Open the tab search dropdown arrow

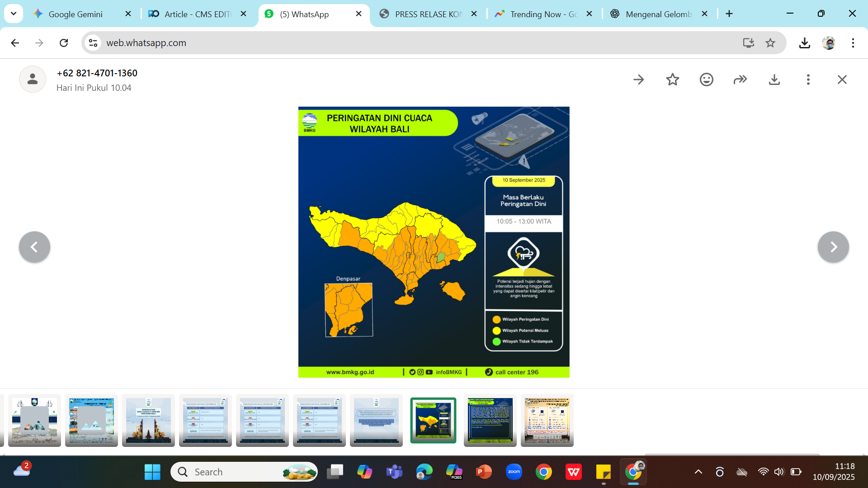[14, 14]
